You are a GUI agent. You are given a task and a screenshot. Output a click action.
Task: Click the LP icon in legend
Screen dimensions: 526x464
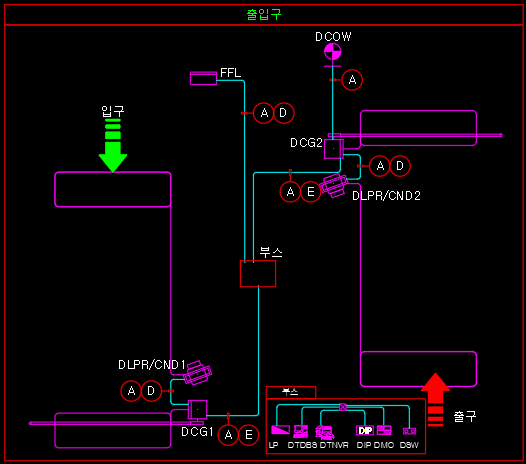(280, 430)
